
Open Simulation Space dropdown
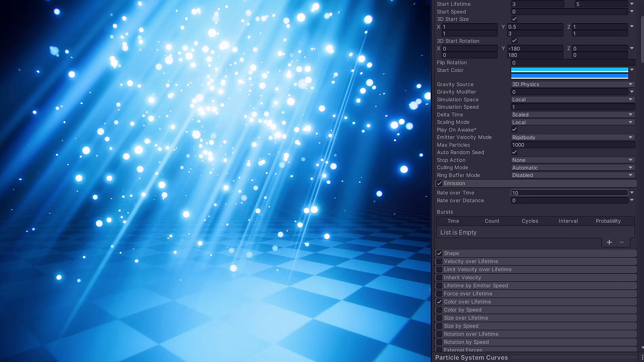tap(573, 100)
